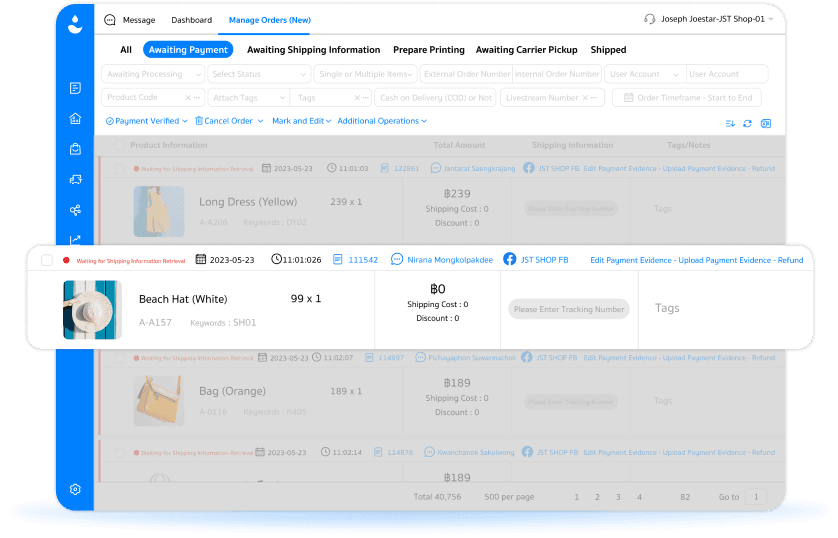Click the shopping bag sidebar icon

tap(75, 149)
